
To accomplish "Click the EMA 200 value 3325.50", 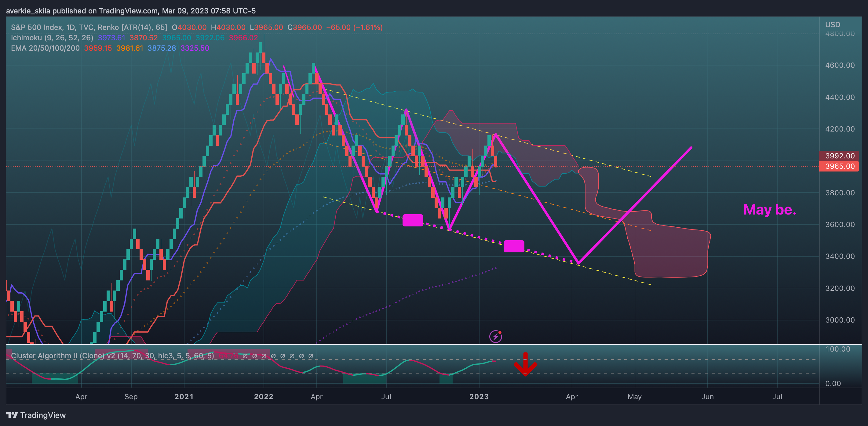I will (x=195, y=48).
